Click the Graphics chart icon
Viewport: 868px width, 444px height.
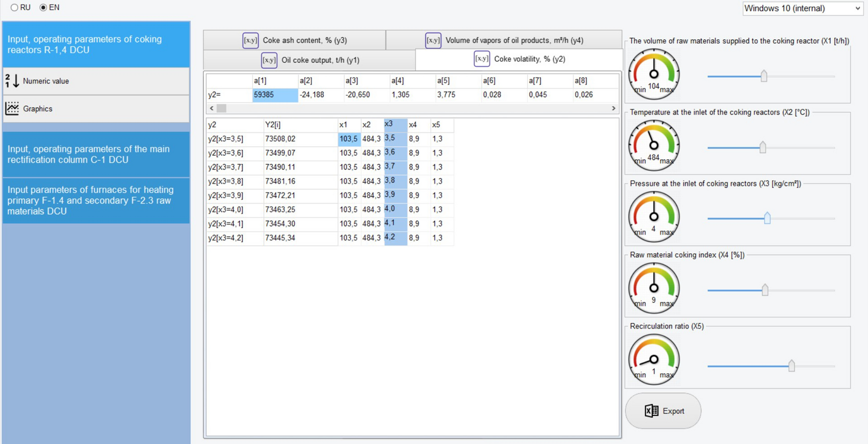(12, 108)
